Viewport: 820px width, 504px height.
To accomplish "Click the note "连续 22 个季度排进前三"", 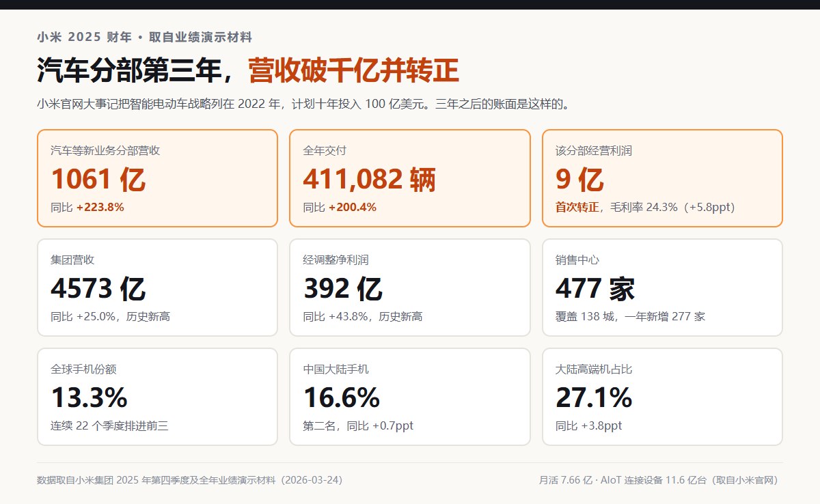I will 109,425.
